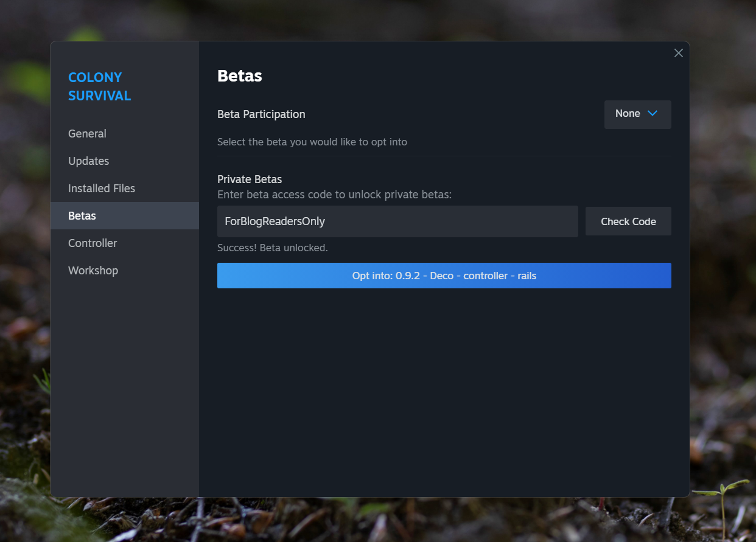Screen dimensions: 756x542
Task: Open the Beta Participation dropdown
Action: 637,114
